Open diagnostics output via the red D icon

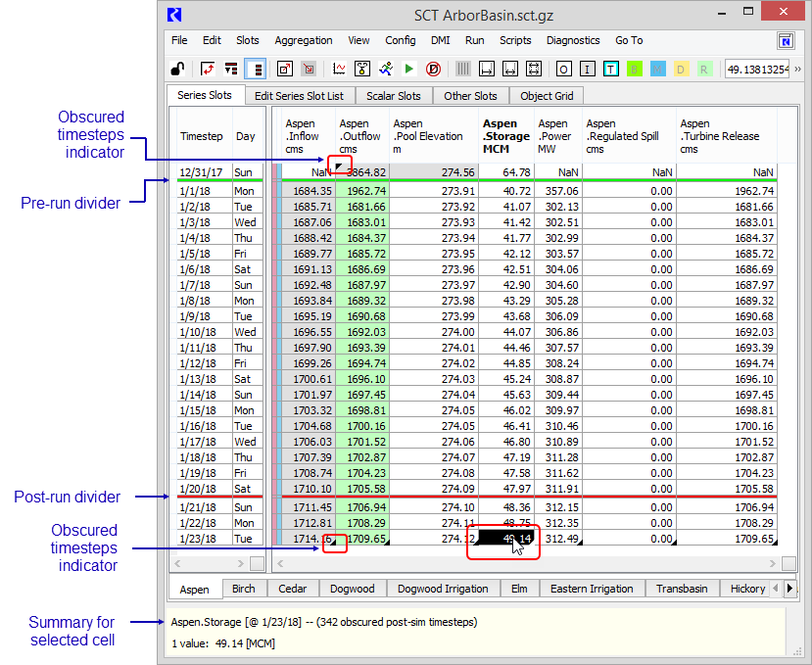[x=432, y=69]
